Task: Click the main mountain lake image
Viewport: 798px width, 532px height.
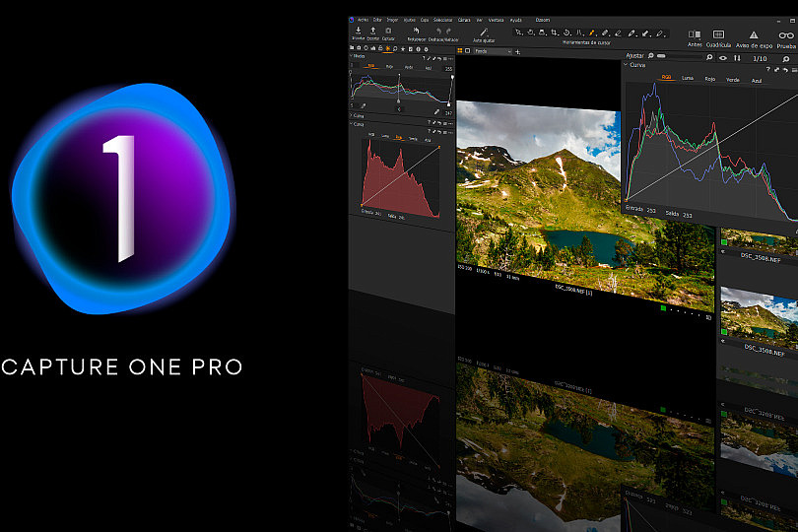Action: tap(585, 204)
